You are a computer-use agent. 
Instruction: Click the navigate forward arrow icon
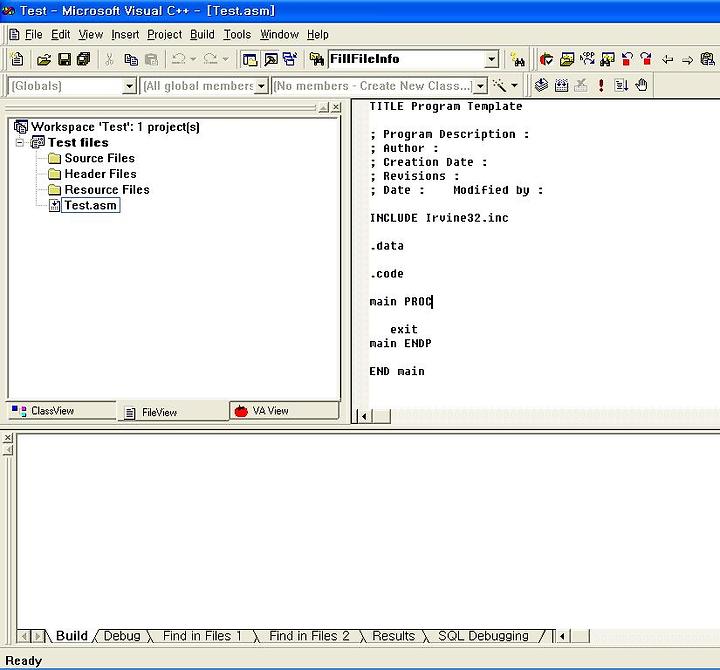(x=687, y=60)
